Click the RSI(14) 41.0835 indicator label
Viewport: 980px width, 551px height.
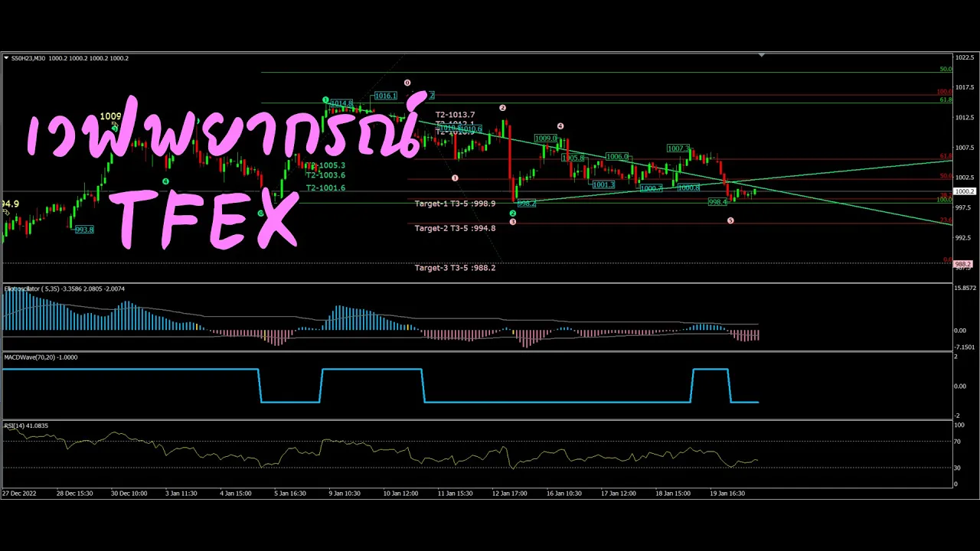(26, 425)
